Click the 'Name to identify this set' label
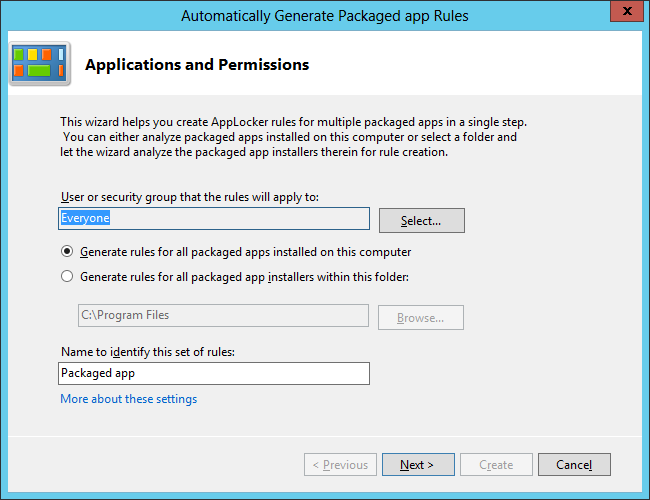 (154, 352)
